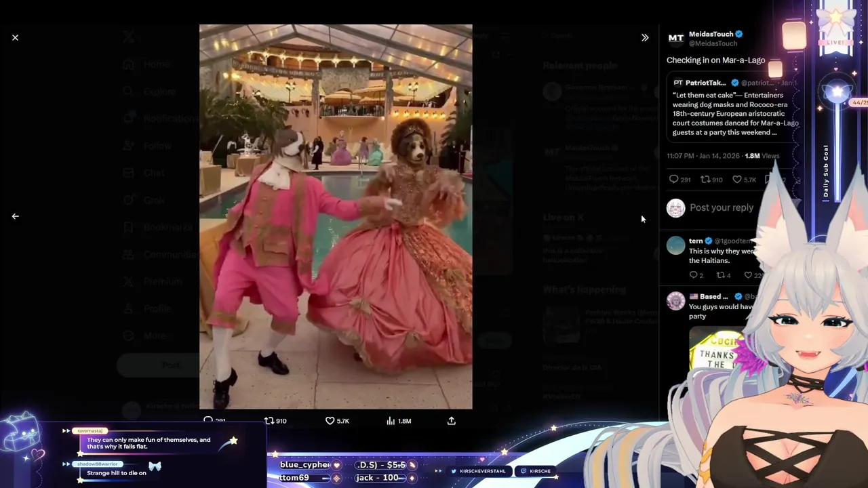Click the PatriotTakes avatar in the quoted post
Viewport: 868px width, 488px height.
click(x=678, y=83)
